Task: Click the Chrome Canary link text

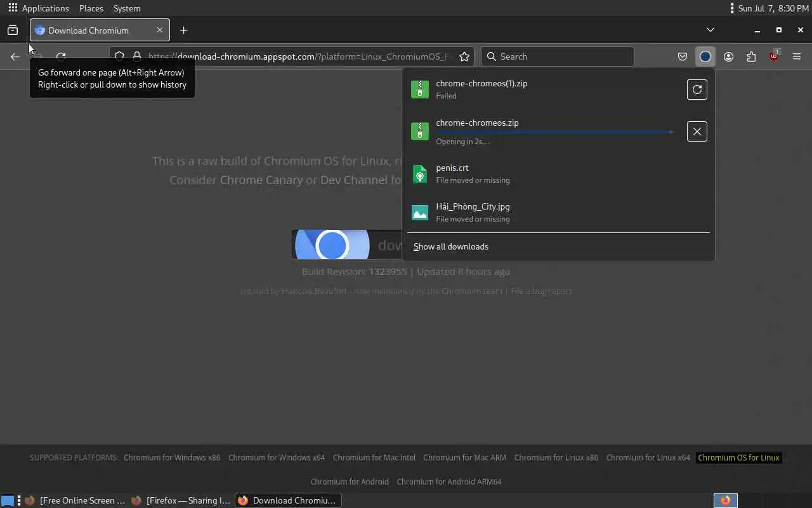Action: (261, 180)
